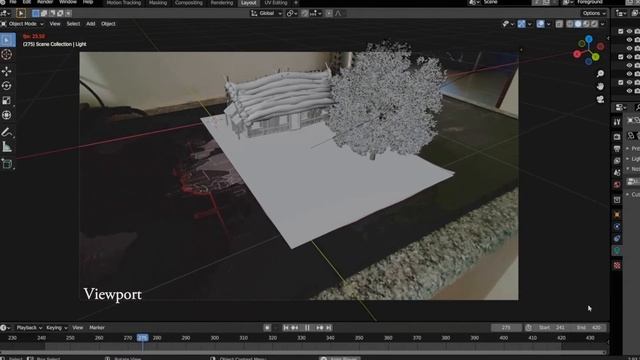640x360 pixels.
Task: Open the Tool properties tab
Action: point(617,122)
